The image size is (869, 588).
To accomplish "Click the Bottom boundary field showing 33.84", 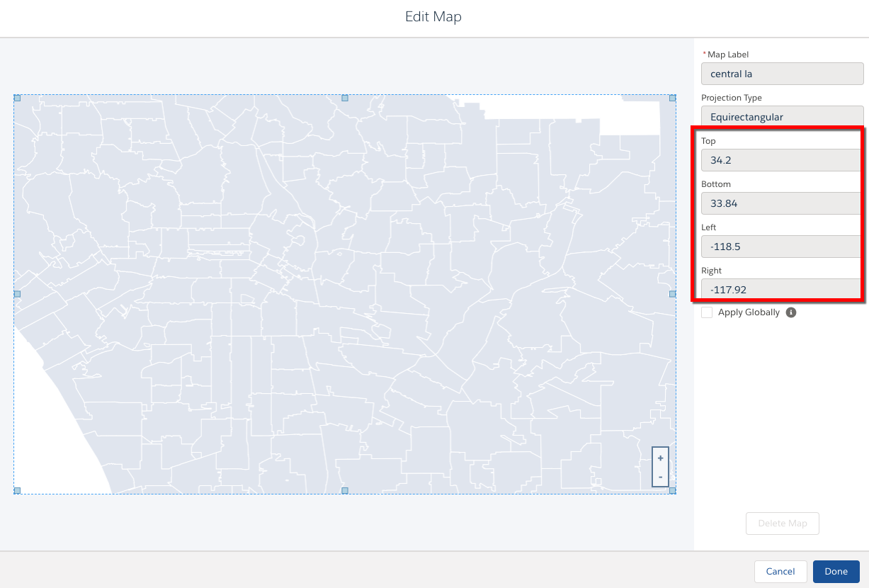I will pyautogui.click(x=779, y=203).
